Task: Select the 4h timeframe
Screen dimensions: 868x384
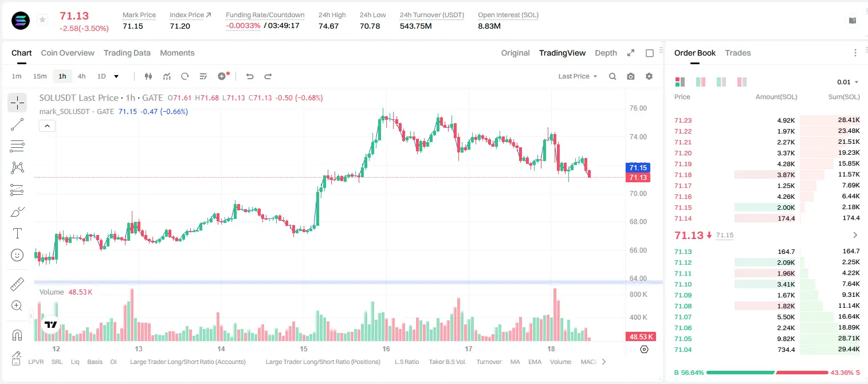Action: coord(81,76)
